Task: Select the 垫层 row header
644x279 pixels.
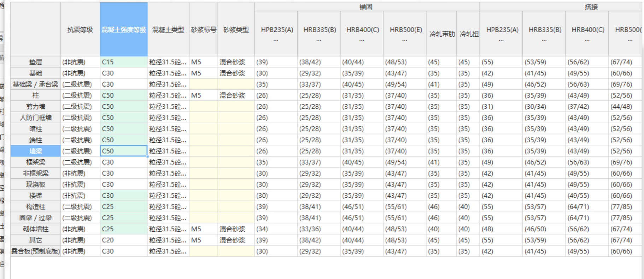Action: pyautogui.click(x=36, y=62)
